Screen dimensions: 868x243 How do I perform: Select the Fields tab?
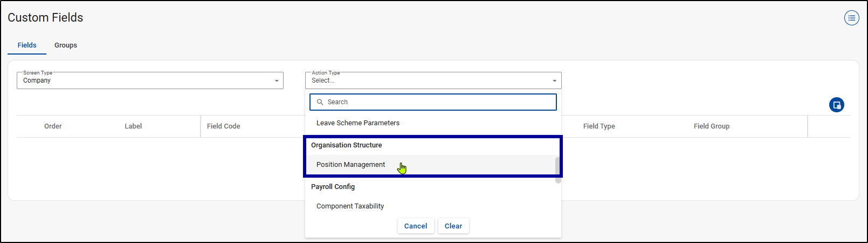27,45
